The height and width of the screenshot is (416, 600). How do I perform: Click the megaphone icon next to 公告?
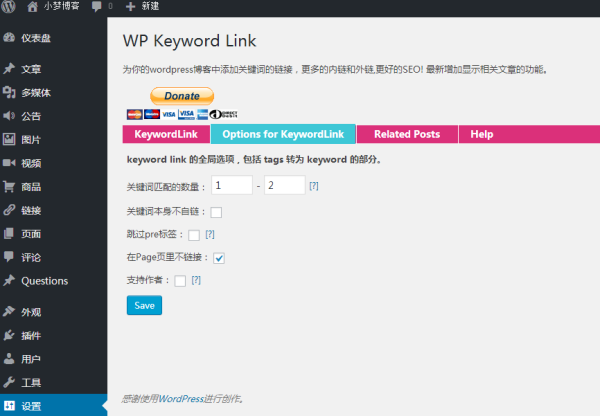click(9, 116)
